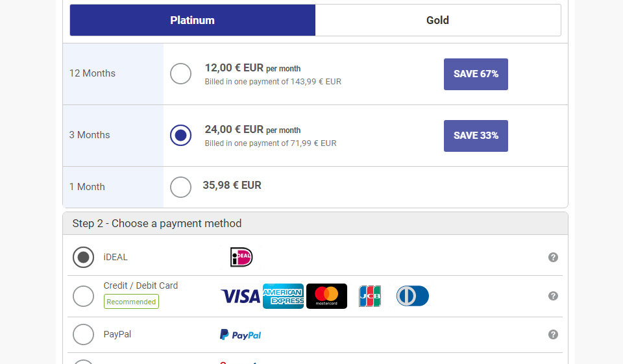Click the American Express logo

pos(283,297)
